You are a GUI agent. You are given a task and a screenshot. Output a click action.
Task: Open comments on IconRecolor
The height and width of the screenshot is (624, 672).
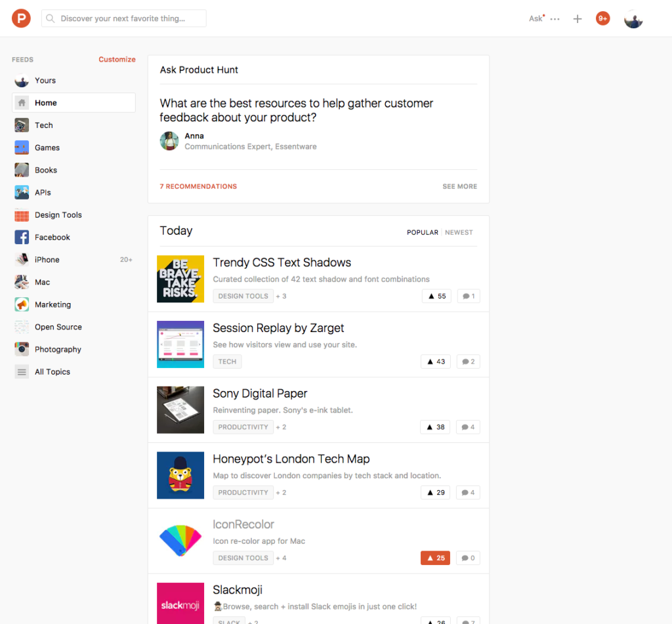[x=468, y=558]
